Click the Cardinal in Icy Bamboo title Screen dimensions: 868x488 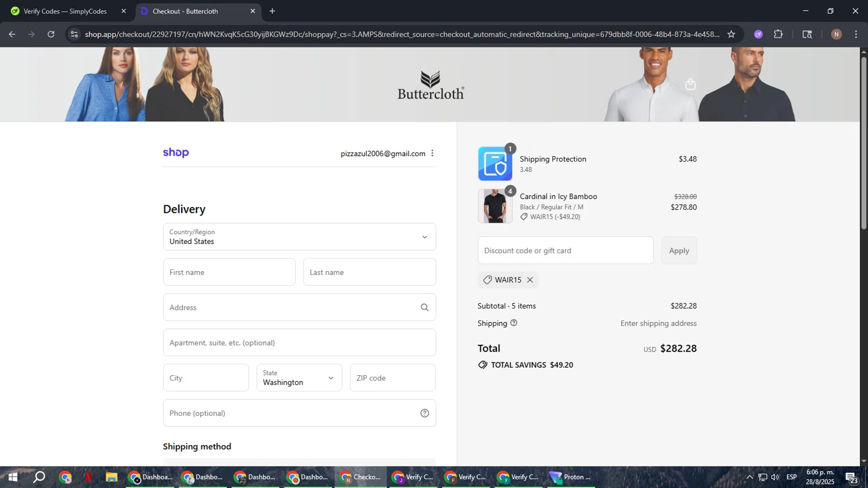[x=558, y=197]
